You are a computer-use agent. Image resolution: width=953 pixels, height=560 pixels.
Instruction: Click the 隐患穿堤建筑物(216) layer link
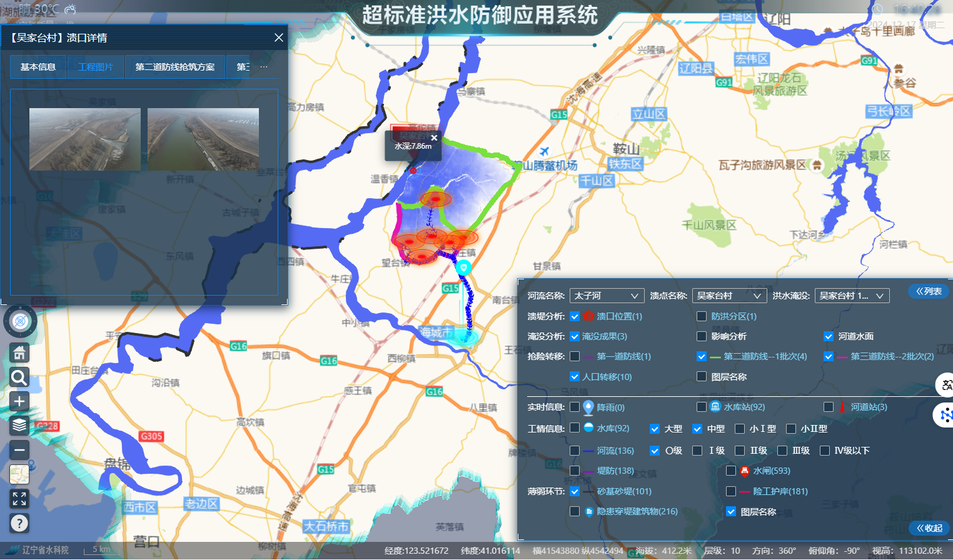(637, 511)
